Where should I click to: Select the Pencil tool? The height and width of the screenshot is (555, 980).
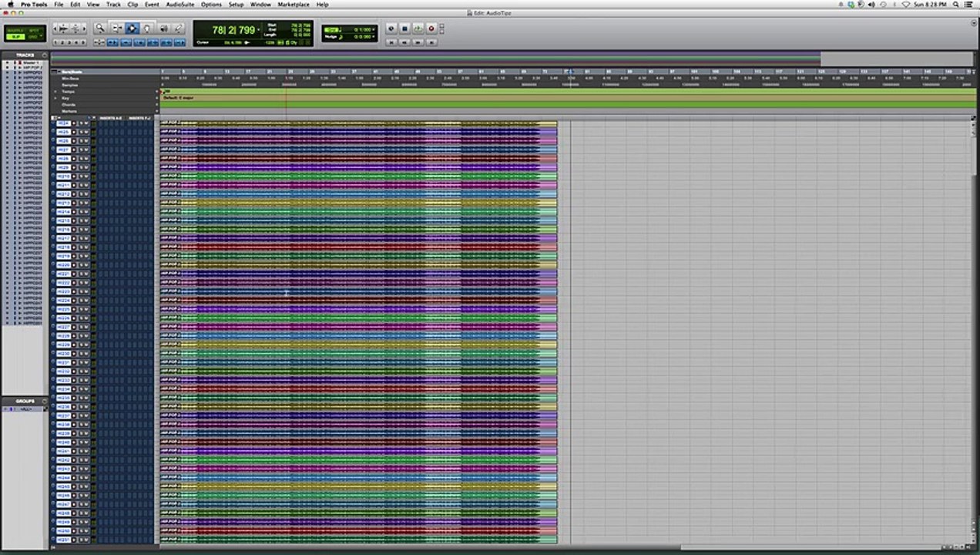pyautogui.click(x=178, y=28)
